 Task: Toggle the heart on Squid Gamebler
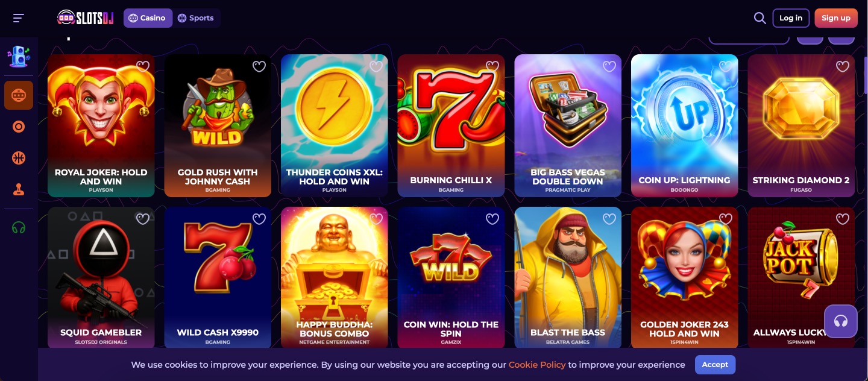(143, 219)
